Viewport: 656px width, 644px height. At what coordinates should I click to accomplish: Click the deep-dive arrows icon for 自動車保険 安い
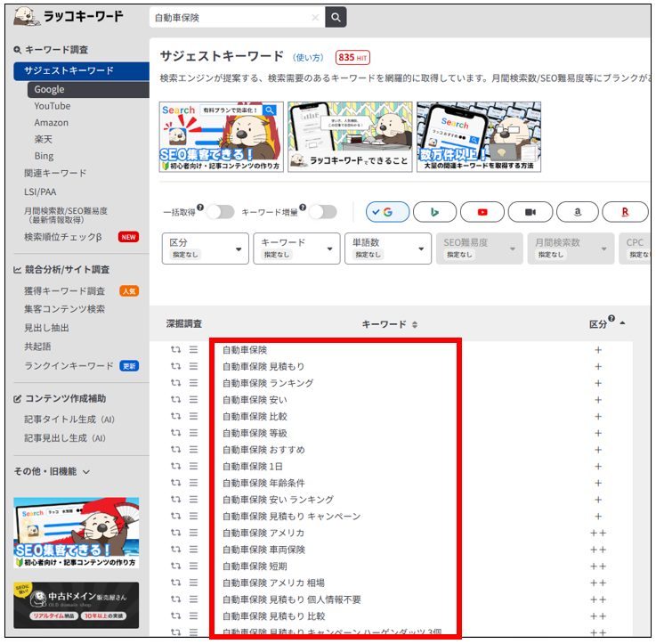click(175, 400)
